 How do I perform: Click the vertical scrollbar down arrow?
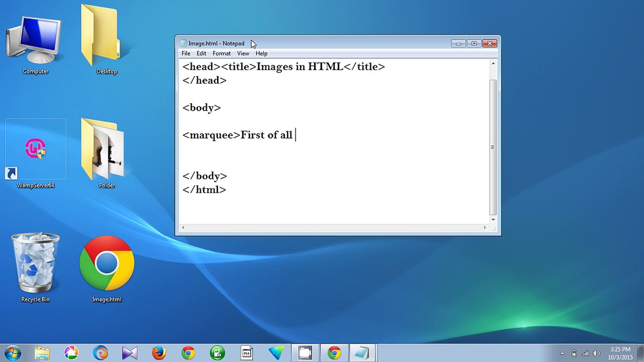[x=493, y=220]
